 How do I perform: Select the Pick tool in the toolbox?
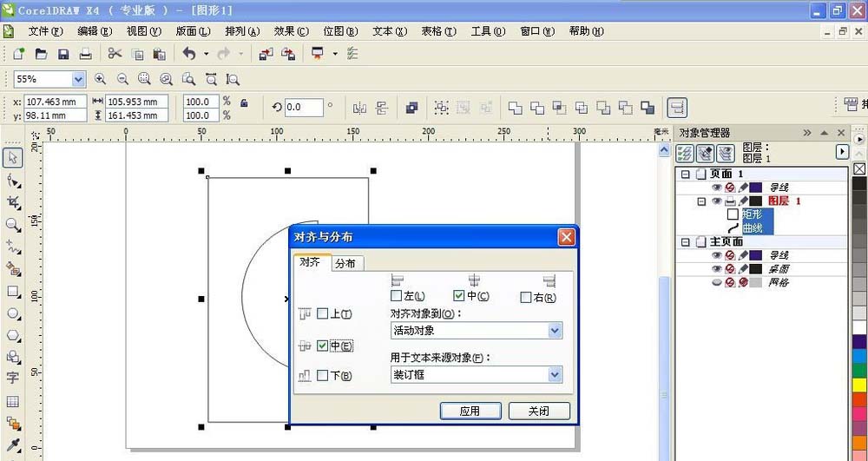coord(13,158)
